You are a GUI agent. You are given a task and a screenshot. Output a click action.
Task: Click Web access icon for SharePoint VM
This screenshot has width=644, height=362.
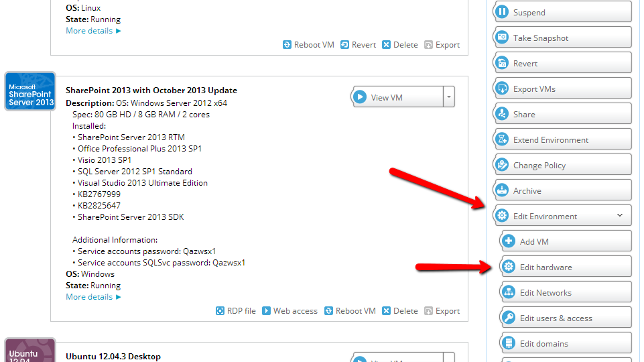[267, 311]
